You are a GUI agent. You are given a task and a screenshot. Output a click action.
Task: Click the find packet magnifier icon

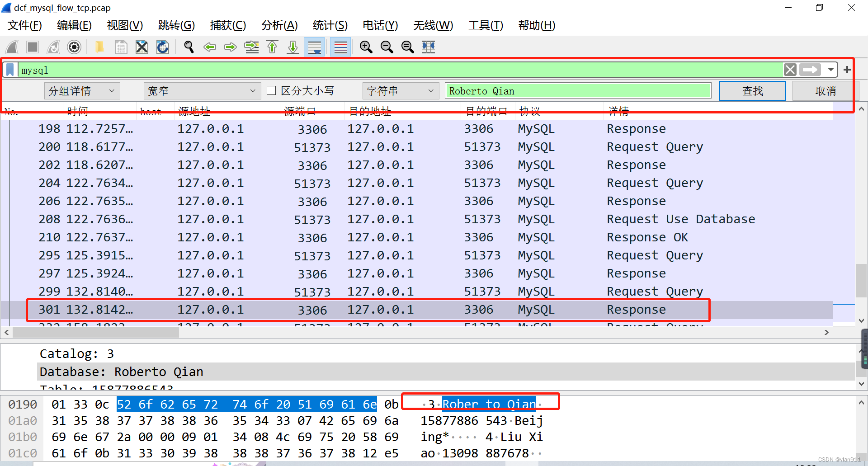(x=189, y=47)
